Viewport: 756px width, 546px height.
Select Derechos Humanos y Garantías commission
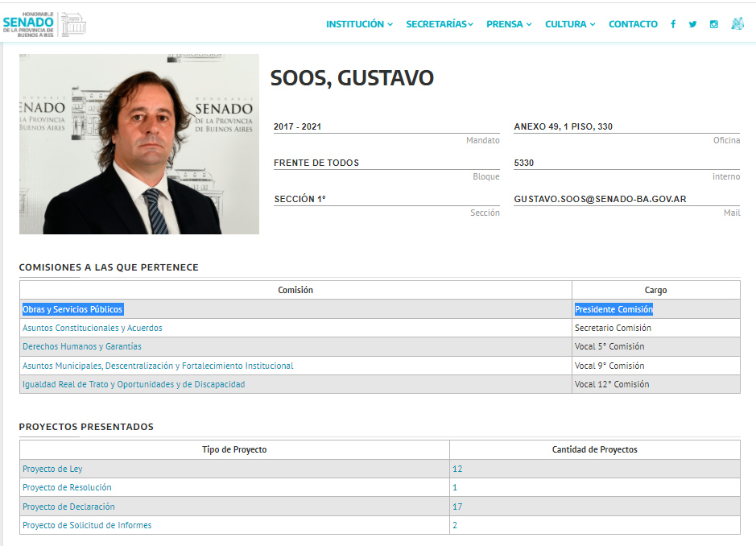point(82,347)
